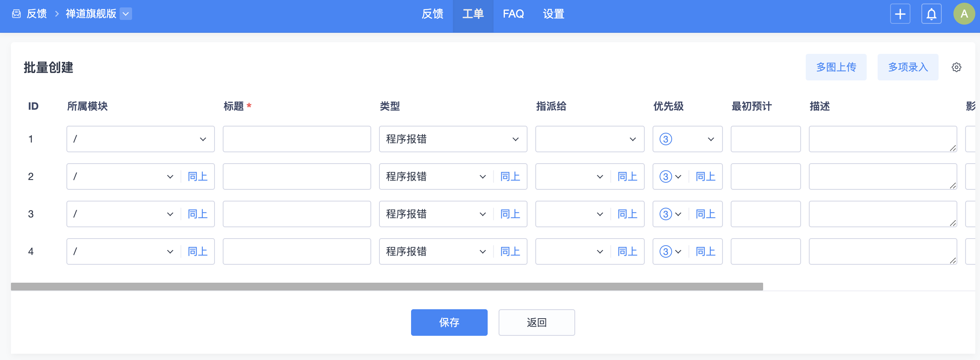Click the 保存 button

[449, 323]
